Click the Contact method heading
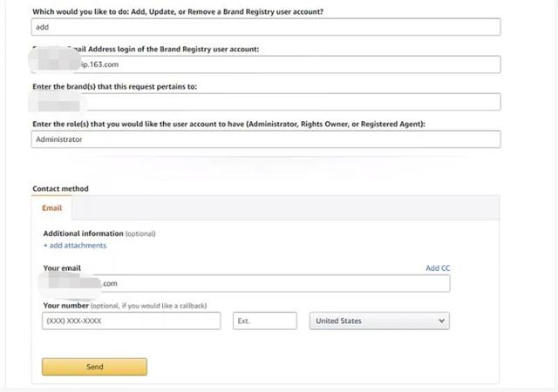 (60, 188)
